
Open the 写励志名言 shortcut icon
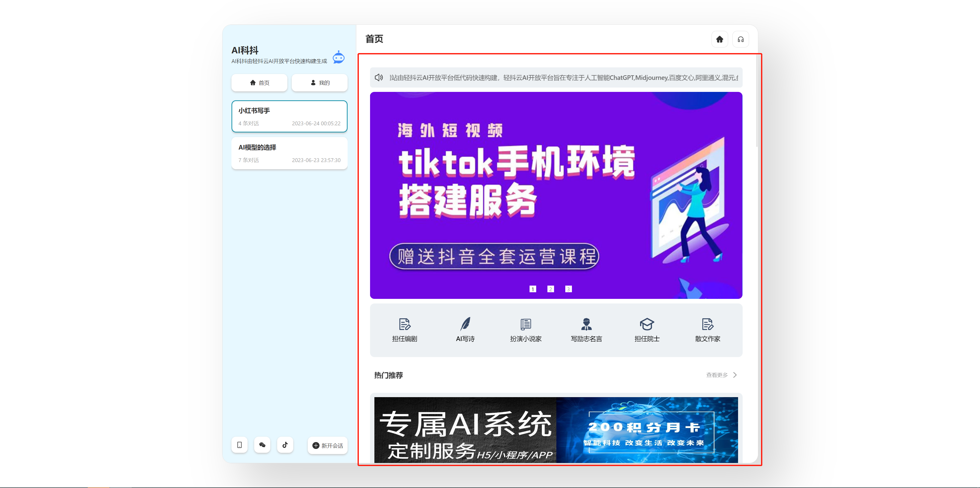tap(586, 324)
